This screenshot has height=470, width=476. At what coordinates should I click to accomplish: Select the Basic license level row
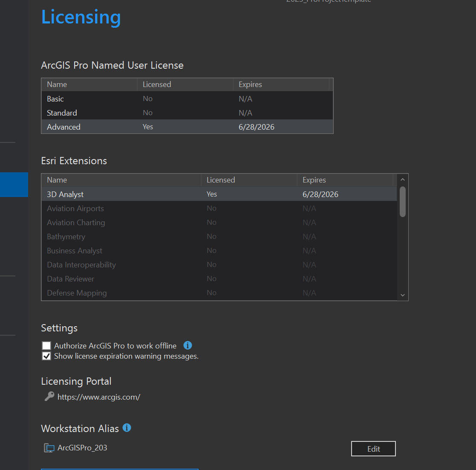(187, 99)
